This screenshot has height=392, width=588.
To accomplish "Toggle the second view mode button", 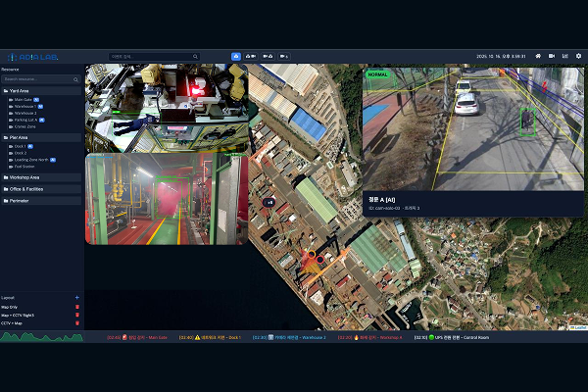I will tap(251, 56).
